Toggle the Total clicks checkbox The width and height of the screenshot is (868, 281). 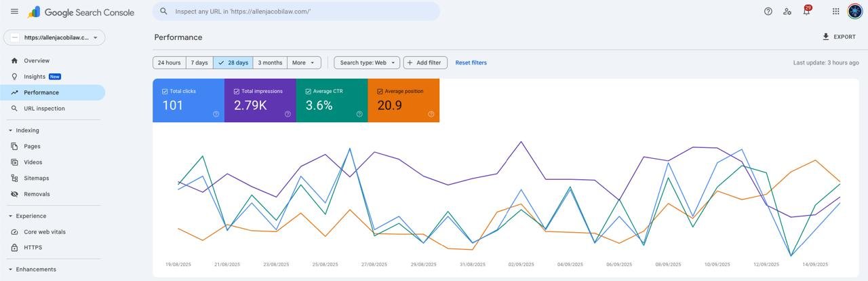pyautogui.click(x=165, y=91)
